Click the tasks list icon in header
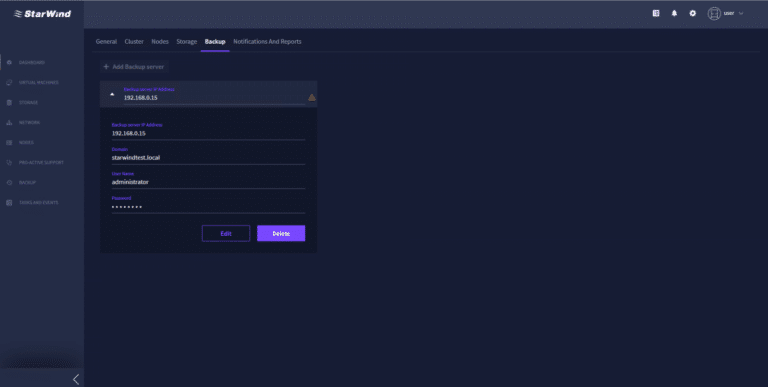The image size is (768, 387). pyautogui.click(x=656, y=14)
